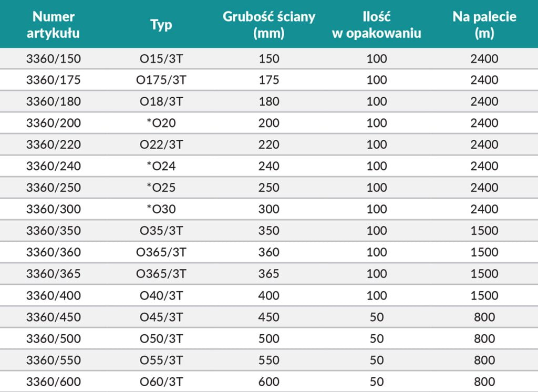Screen dimensions: 538x392
Task: Select the *O20 type cell
Action: (161, 123)
